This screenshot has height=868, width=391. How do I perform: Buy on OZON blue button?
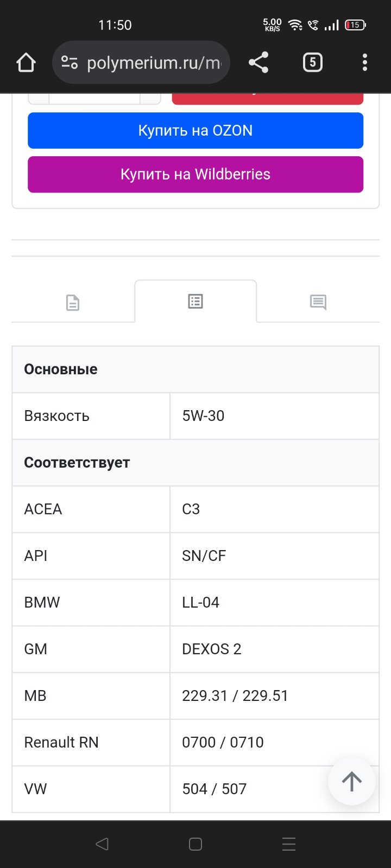(195, 130)
